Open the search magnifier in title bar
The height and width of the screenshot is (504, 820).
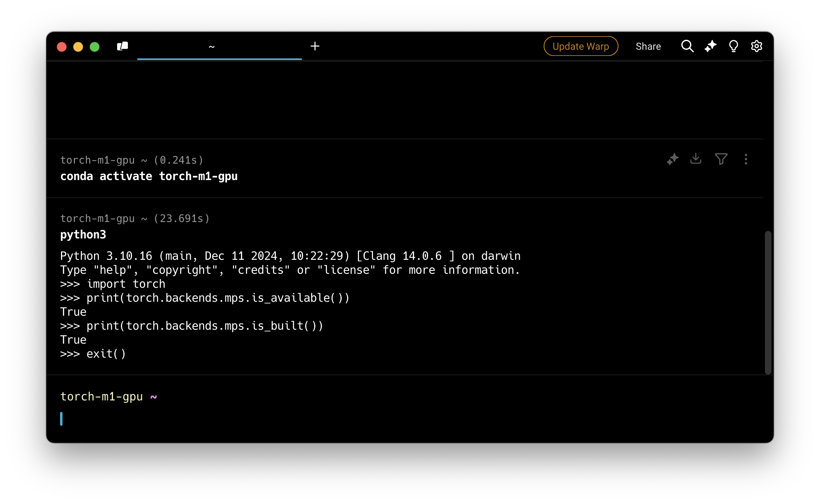click(687, 46)
